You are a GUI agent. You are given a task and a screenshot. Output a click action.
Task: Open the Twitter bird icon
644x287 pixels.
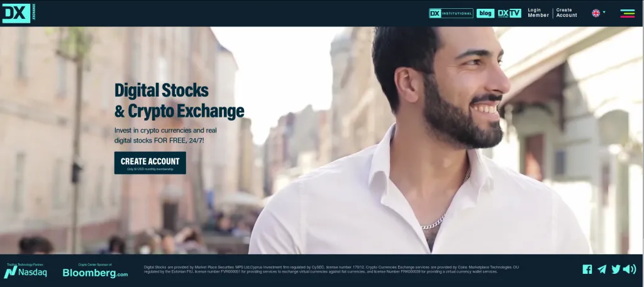click(616, 269)
